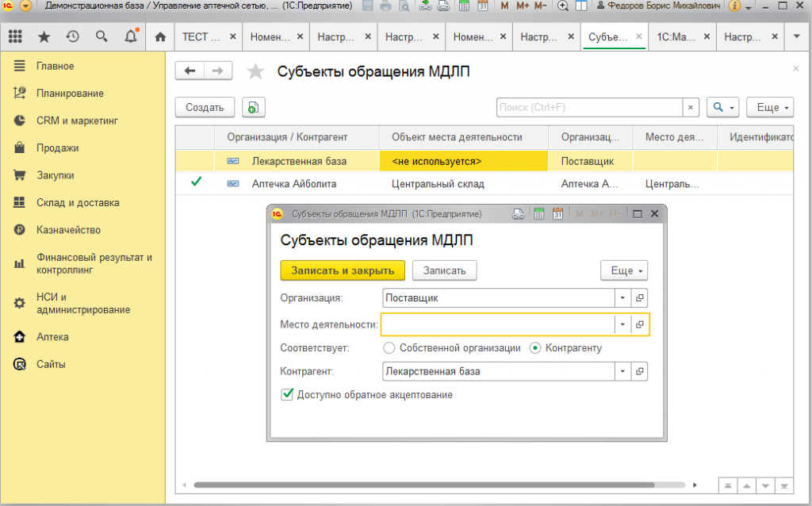
Task: Open notifications bell icon
Action: tap(131, 36)
